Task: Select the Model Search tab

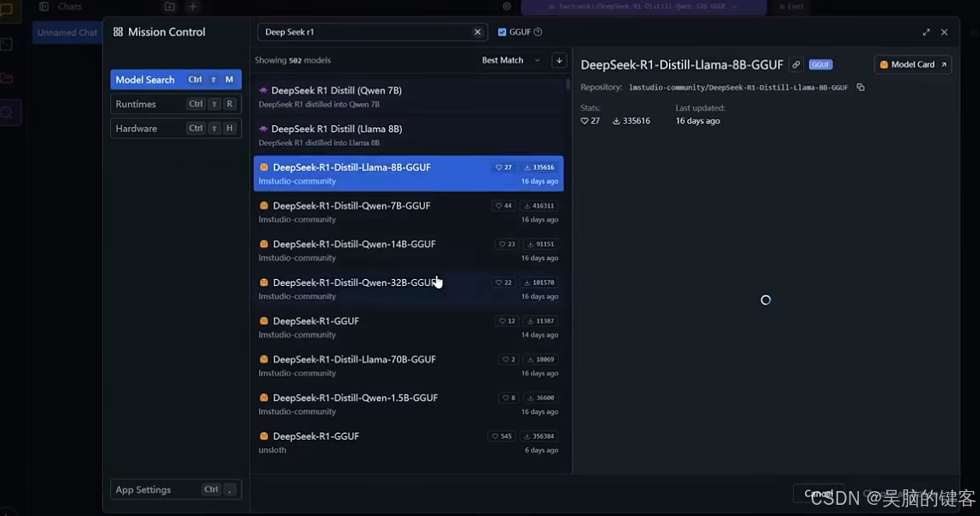Action: point(175,79)
